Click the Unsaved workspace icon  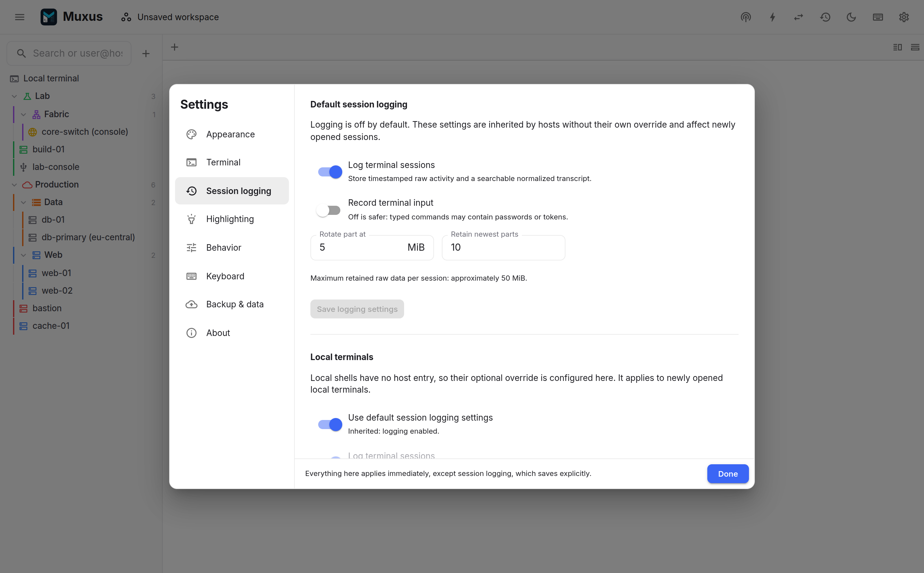tap(126, 17)
